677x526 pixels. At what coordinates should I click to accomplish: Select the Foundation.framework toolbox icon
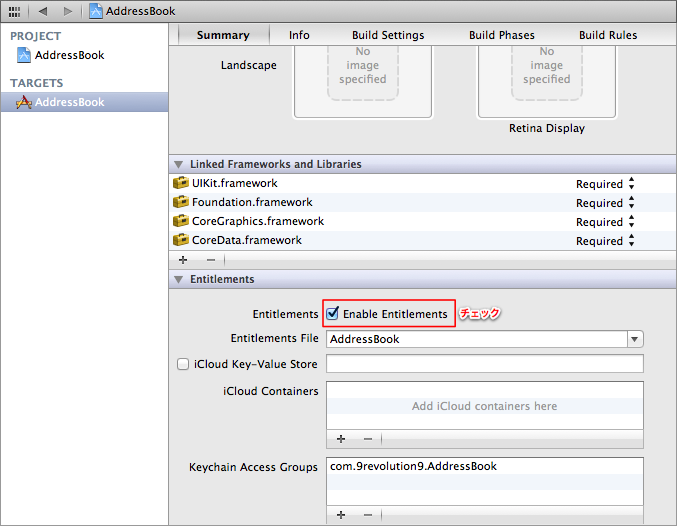pos(181,202)
